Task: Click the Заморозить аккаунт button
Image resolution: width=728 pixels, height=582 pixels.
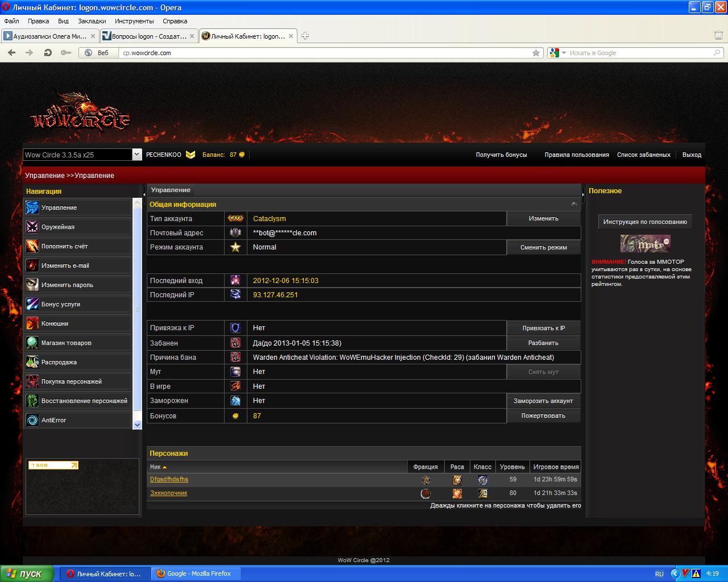Action: (x=543, y=401)
